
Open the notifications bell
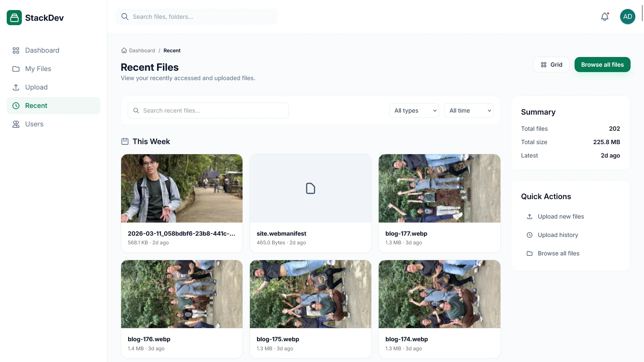[x=604, y=17]
